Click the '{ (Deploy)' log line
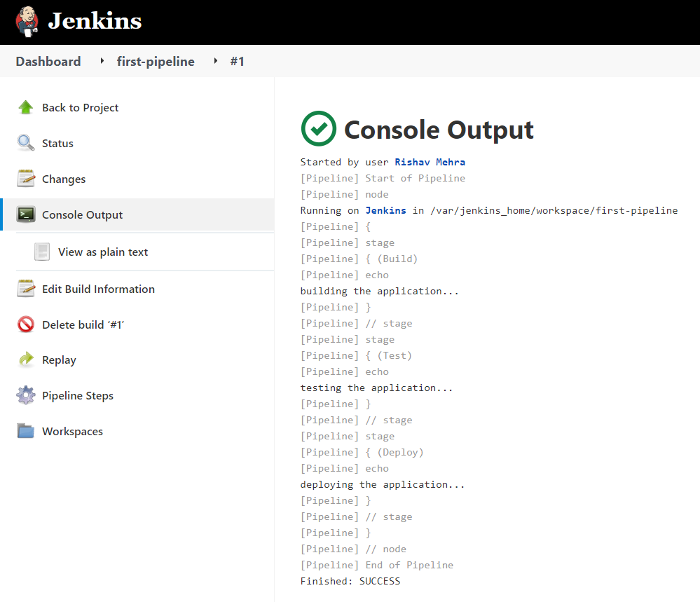 [362, 453]
